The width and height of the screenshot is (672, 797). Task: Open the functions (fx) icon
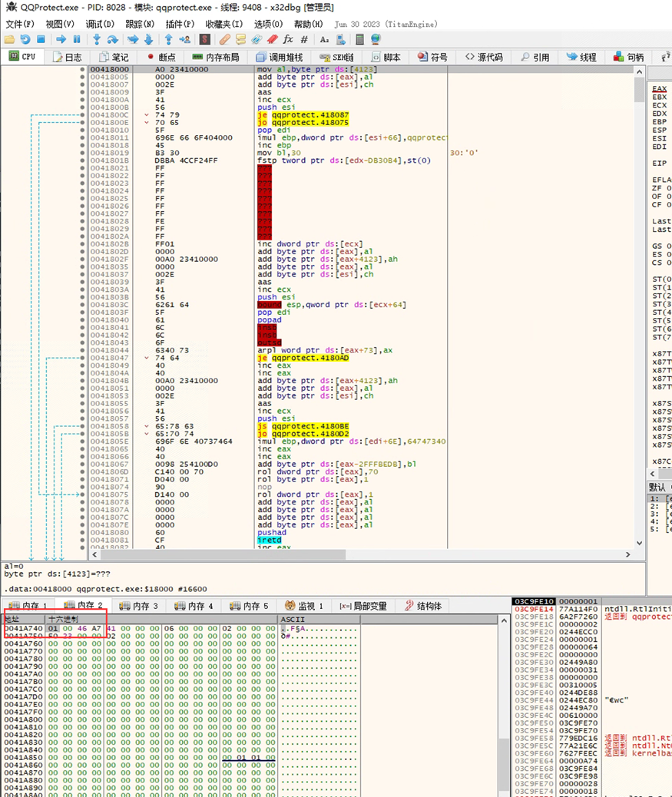click(288, 39)
